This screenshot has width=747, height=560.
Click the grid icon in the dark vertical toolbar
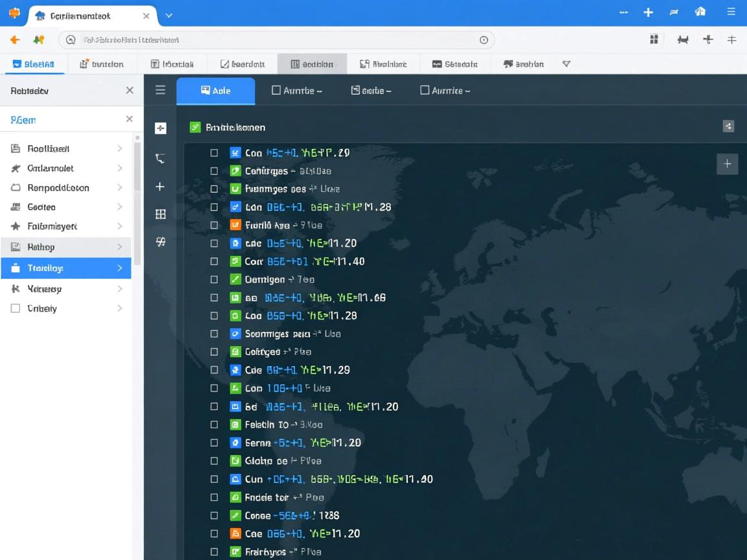(x=160, y=214)
